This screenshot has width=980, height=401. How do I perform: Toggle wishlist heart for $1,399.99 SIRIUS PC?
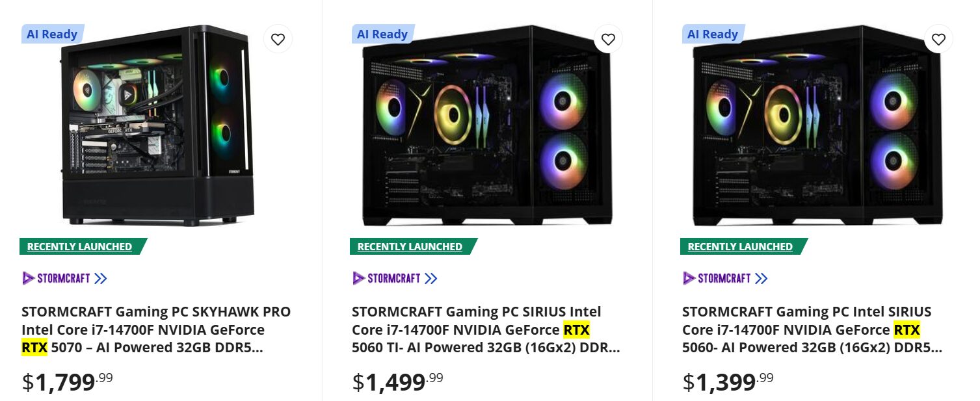coord(938,40)
